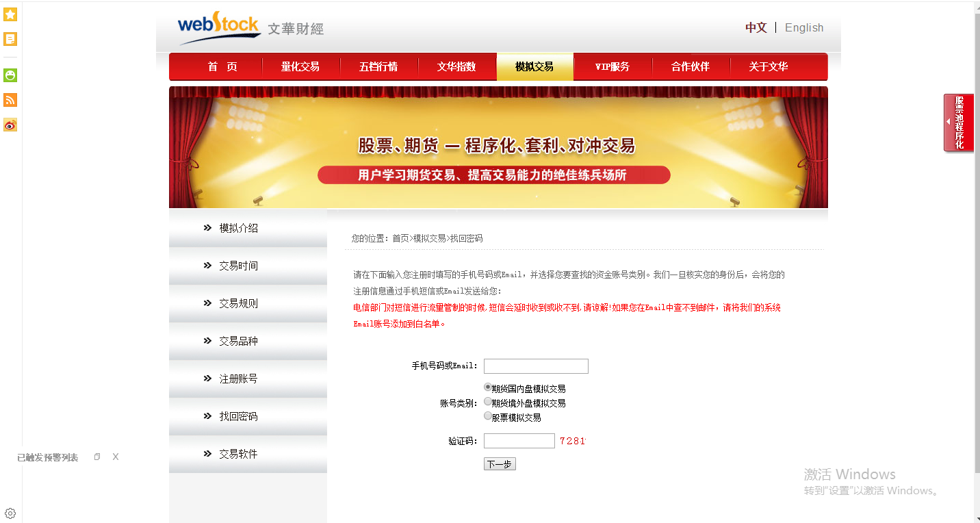This screenshot has width=980, height=523.
Task: Click the banner slogan 用户学习期货交易、提高交易能力的绝佳练兵场所
Action: pyautogui.click(x=493, y=175)
